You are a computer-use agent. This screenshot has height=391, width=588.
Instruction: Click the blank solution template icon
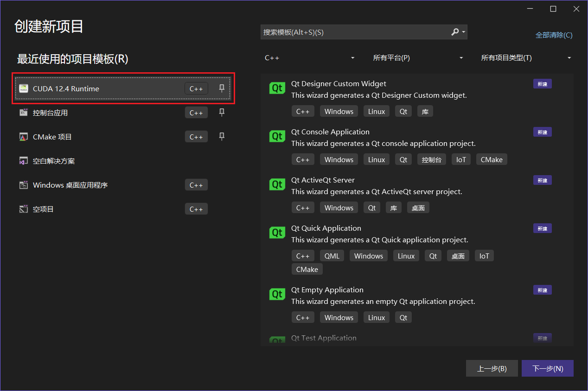(x=24, y=161)
